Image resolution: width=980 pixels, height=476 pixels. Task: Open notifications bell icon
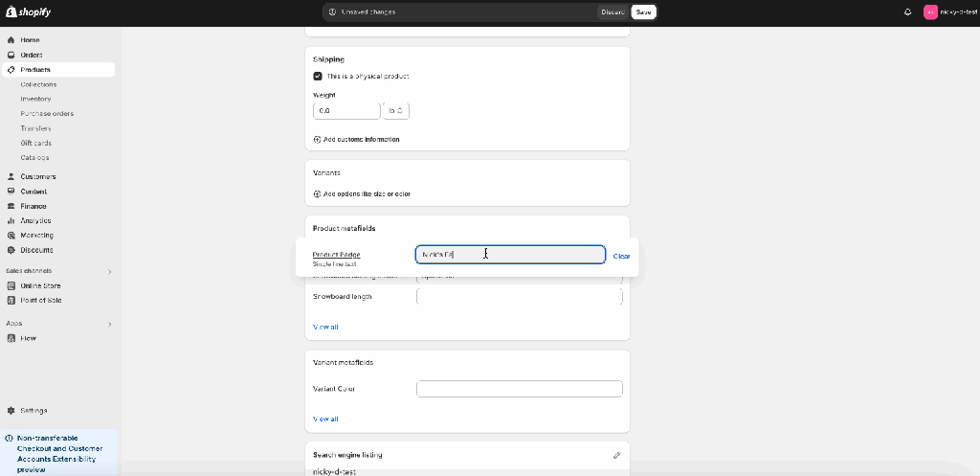tap(907, 12)
